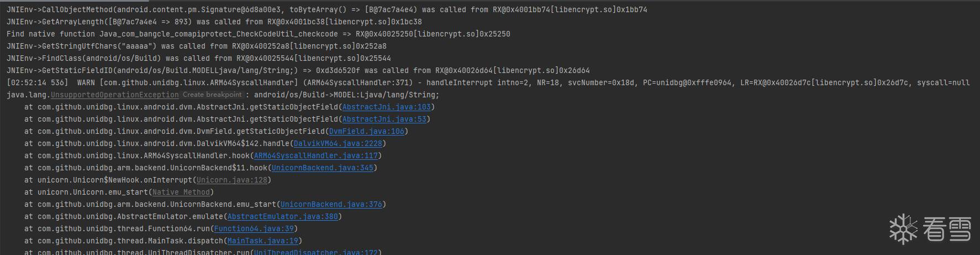Open the AbstractJni.java:103 stack trace link
Image resolution: width=980 pixels, height=255 pixels.
tap(386, 107)
